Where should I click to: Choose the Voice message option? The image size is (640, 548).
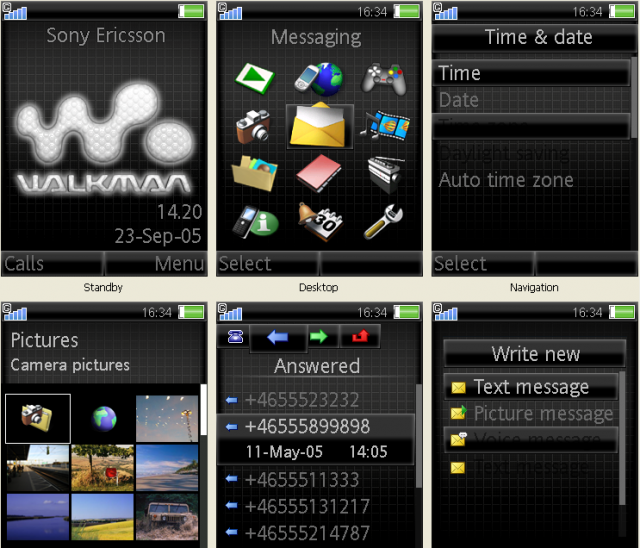[x=531, y=440]
